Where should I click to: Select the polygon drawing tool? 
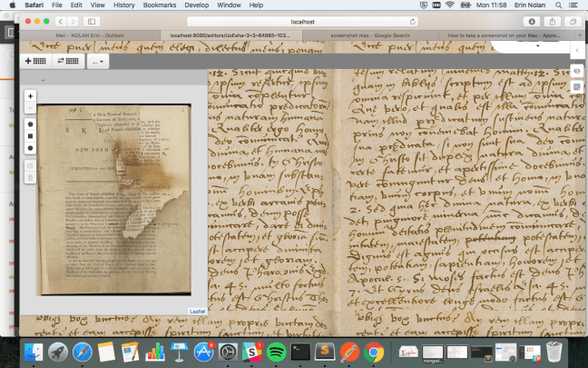(31, 124)
